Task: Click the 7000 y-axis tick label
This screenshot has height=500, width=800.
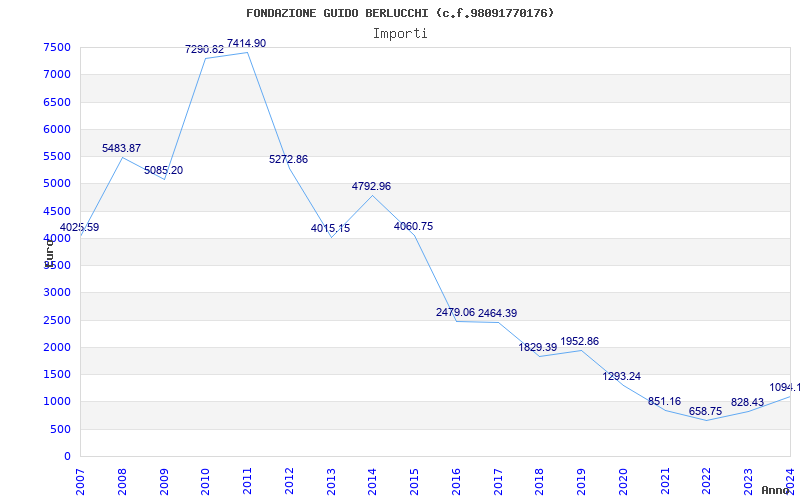Action: [57, 74]
